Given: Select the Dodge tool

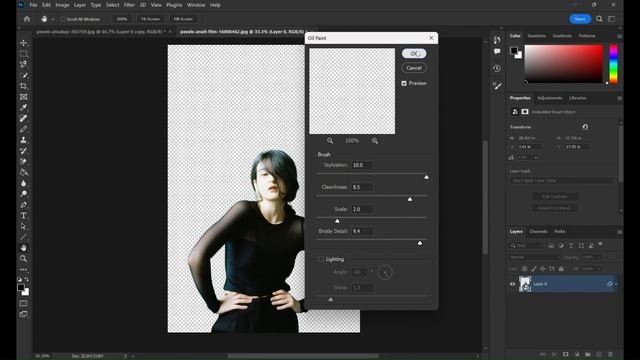Looking at the screenshot, I should pos(24,194).
